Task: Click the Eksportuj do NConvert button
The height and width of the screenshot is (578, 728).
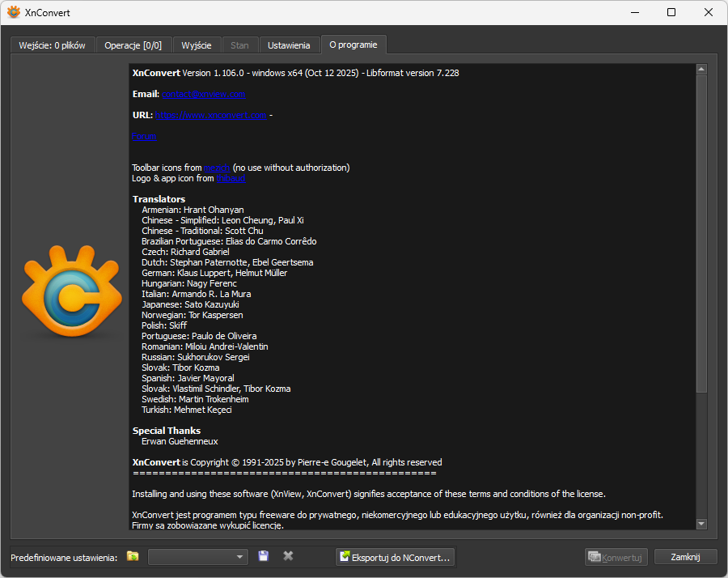Action: (395, 557)
